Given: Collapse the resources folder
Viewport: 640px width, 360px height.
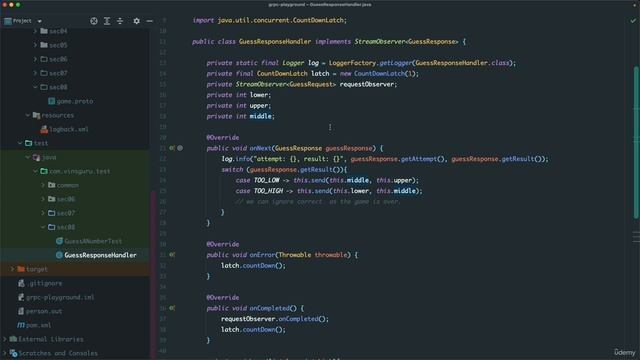Looking at the screenshot, I should point(27,115).
